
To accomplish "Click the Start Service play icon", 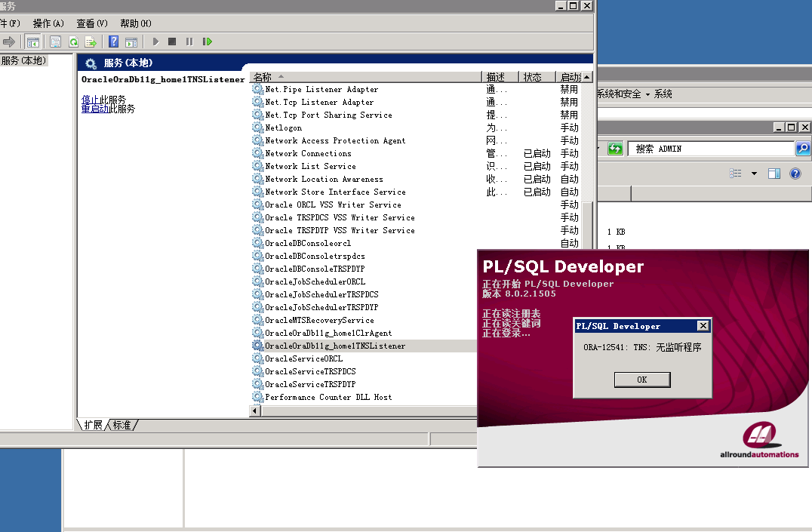I will [x=155, y=42].
